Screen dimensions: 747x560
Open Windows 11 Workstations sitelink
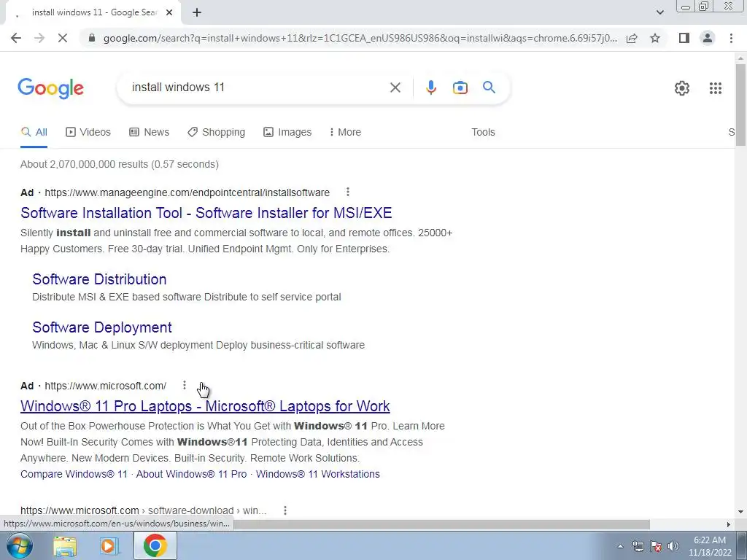coord(318,474)
